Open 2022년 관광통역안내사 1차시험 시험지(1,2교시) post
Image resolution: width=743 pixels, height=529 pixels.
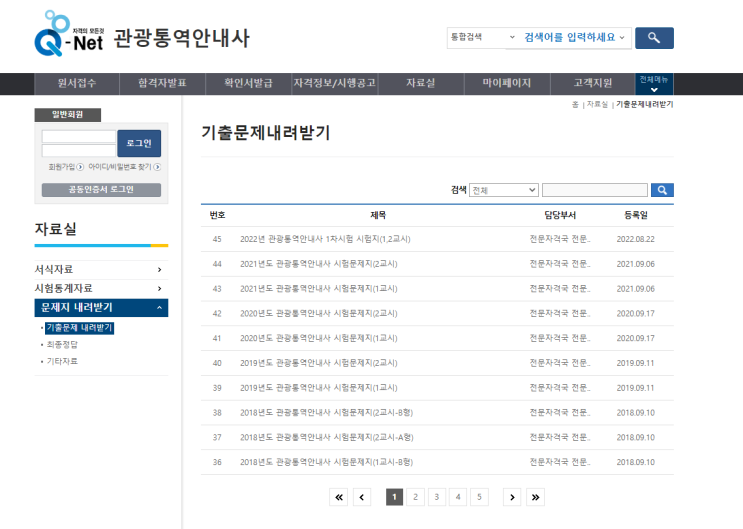(325, 239)
